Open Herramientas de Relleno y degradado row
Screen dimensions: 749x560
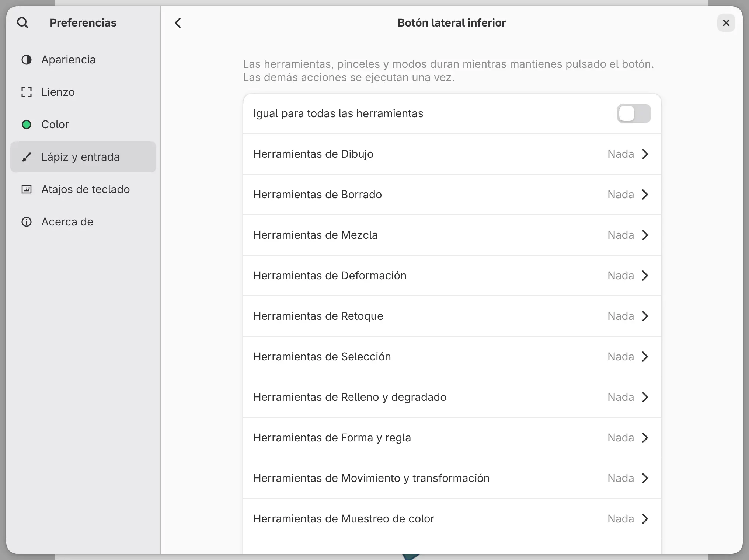pos(452,397)
